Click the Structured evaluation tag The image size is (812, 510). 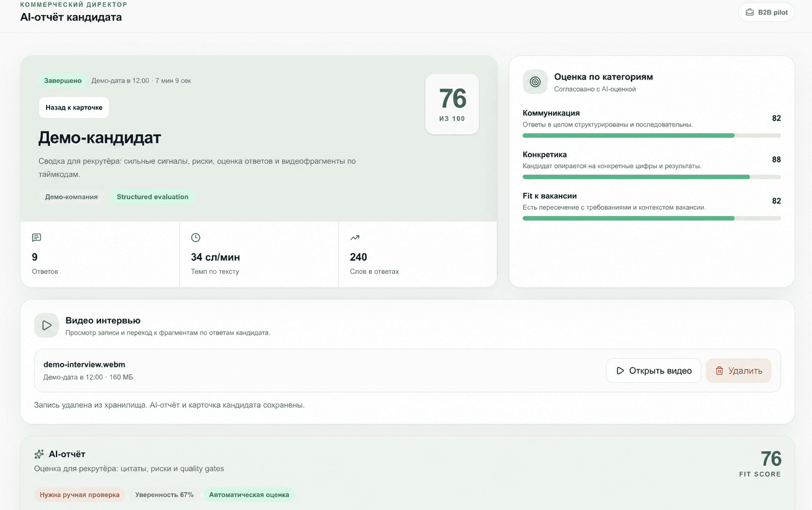pos(152,197)
